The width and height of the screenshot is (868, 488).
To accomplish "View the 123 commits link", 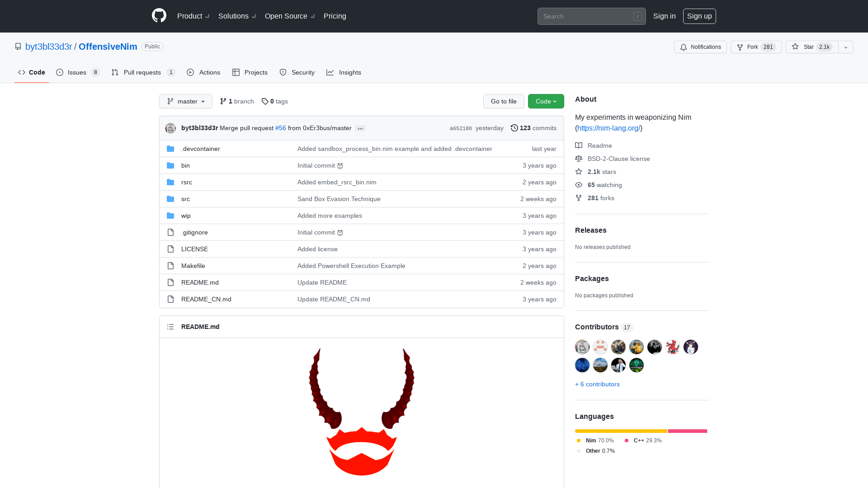I will [x=533, y=128].
